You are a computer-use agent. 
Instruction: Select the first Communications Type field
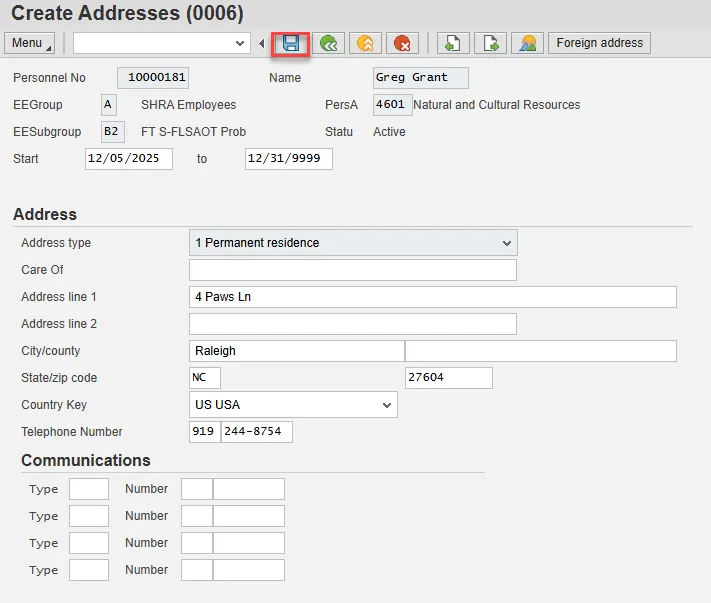(89, 489)
